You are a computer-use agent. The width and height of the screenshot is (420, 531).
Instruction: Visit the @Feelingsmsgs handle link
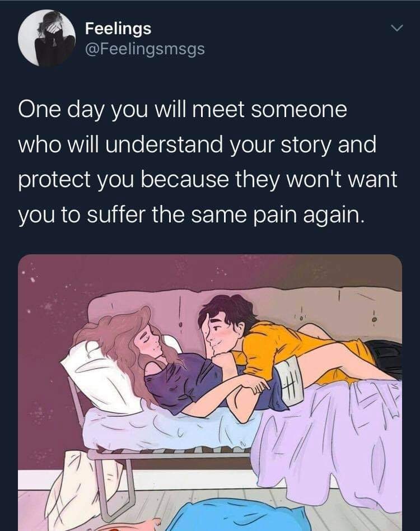click(145, 49)
